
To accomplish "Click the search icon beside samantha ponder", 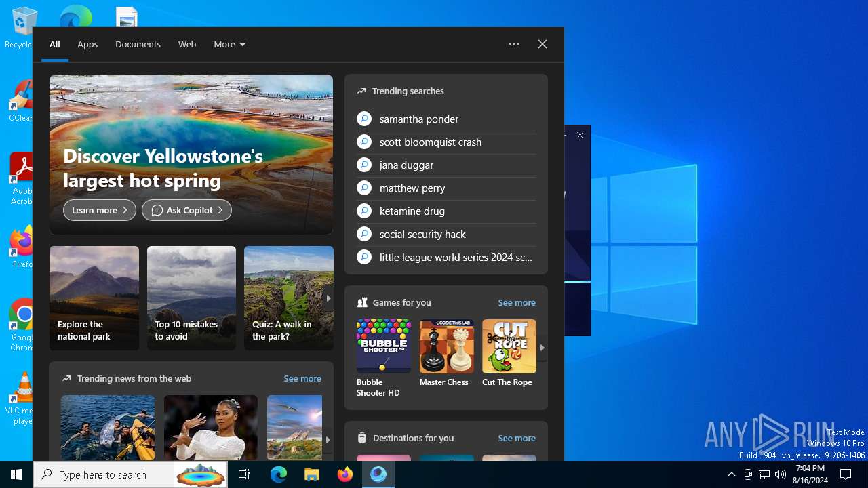I will 364,119.
